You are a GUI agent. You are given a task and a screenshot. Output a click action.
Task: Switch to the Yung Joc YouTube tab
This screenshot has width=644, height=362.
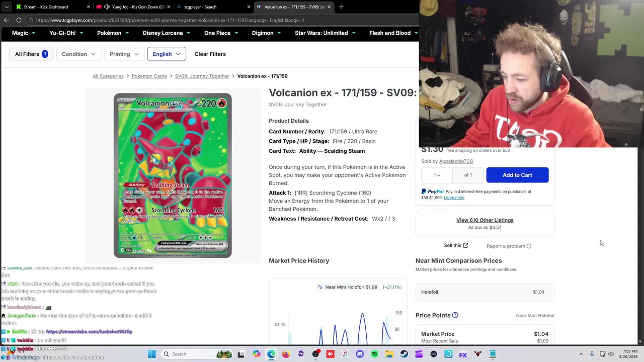coord(133,7)
